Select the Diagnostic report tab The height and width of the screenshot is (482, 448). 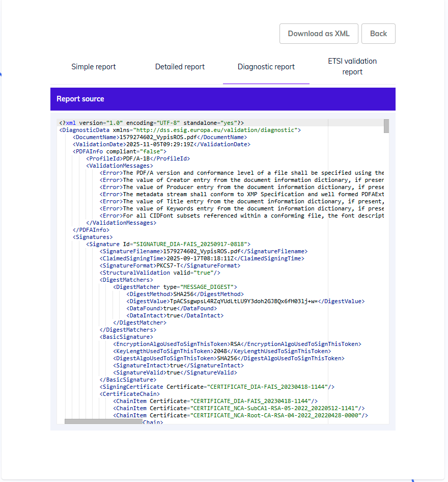(x=266, y=67)
